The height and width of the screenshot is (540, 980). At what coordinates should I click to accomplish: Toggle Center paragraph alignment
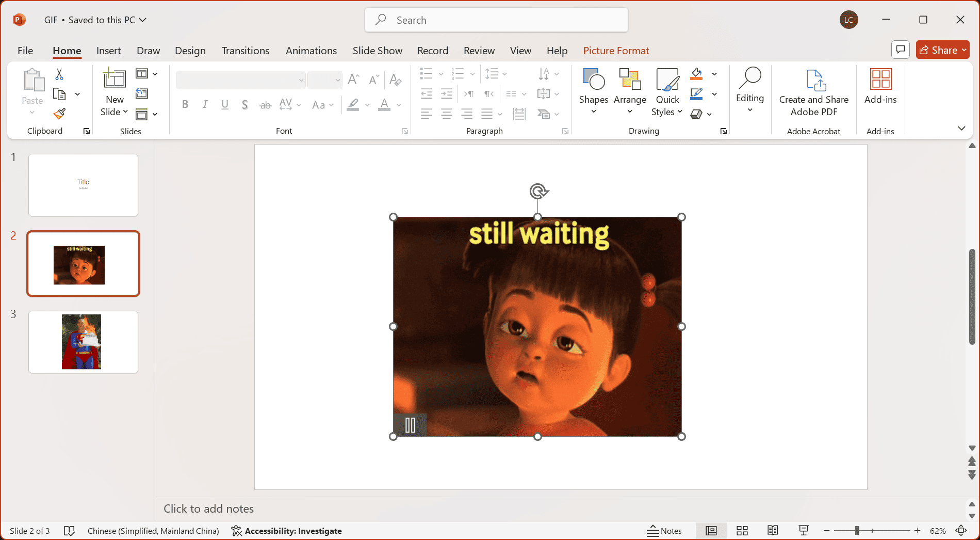(447, 114)
